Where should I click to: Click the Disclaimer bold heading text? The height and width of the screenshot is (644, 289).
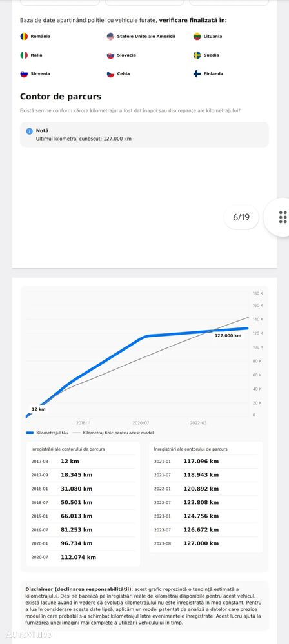point(79,589)
